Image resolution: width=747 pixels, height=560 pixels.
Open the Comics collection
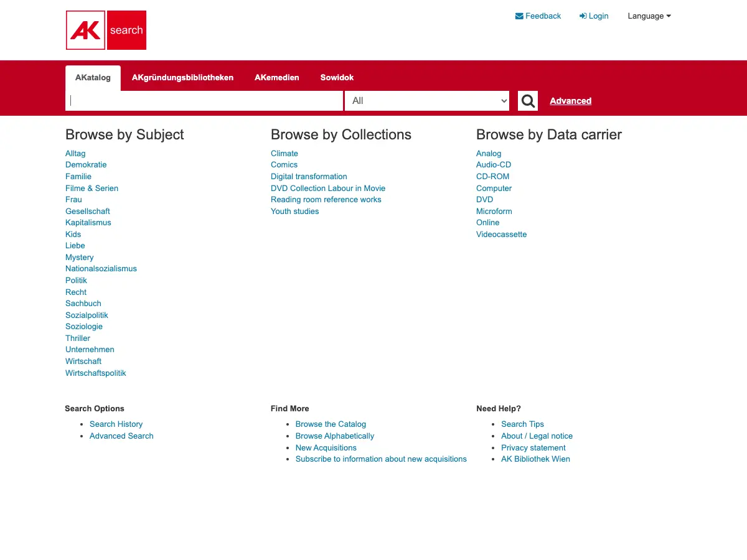[284, 165]
